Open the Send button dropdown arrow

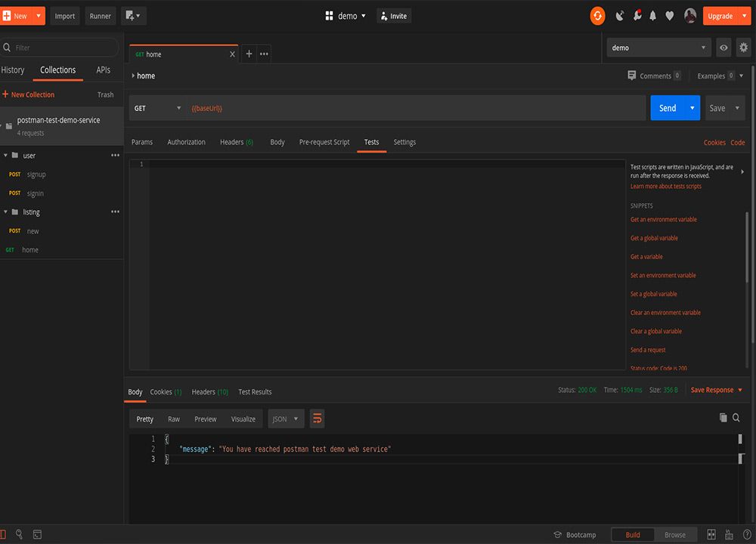[692, 108]
